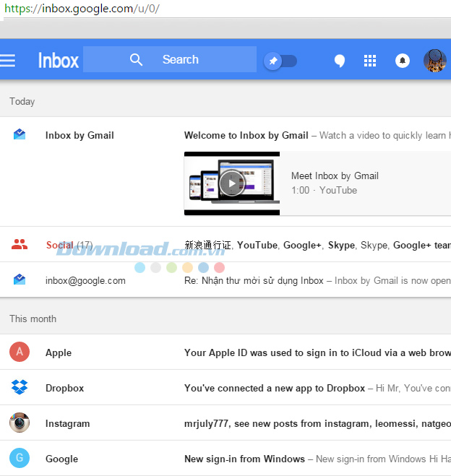
Task: Focus the Search input field
Action: pyautogui.click(x=170, y=59)
